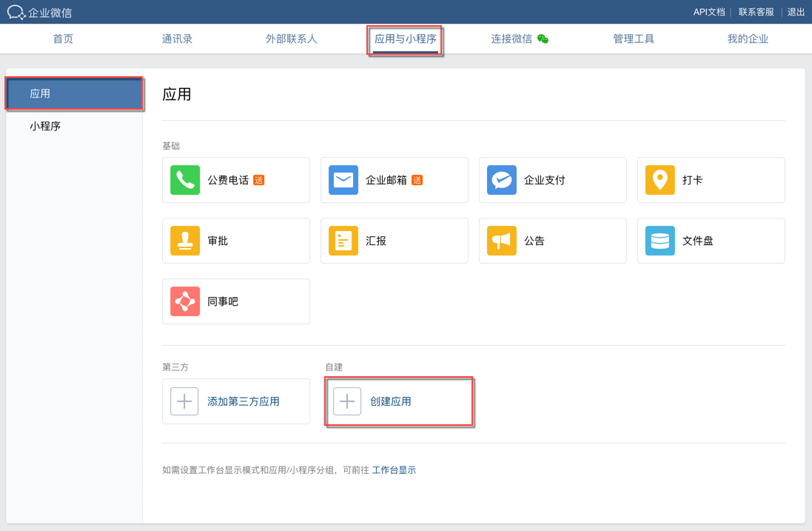Click the 添加第三方应用 plus icon
Viewport: 812px width, 531px height.
(x=185, y=401)
